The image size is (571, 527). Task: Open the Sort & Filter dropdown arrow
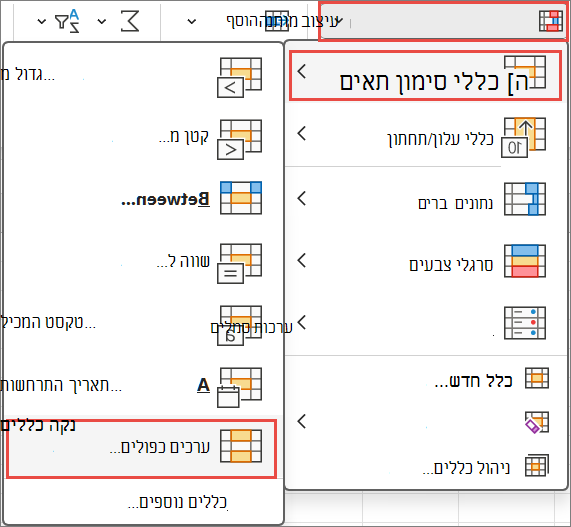click(x=42, y=21)
